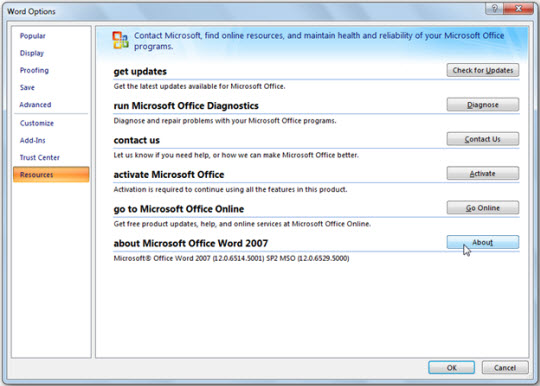Close the Word Options window
Image resolution: width=540 pixels, height=386 pixels.
pyautogui.click(x=519, y=9)
